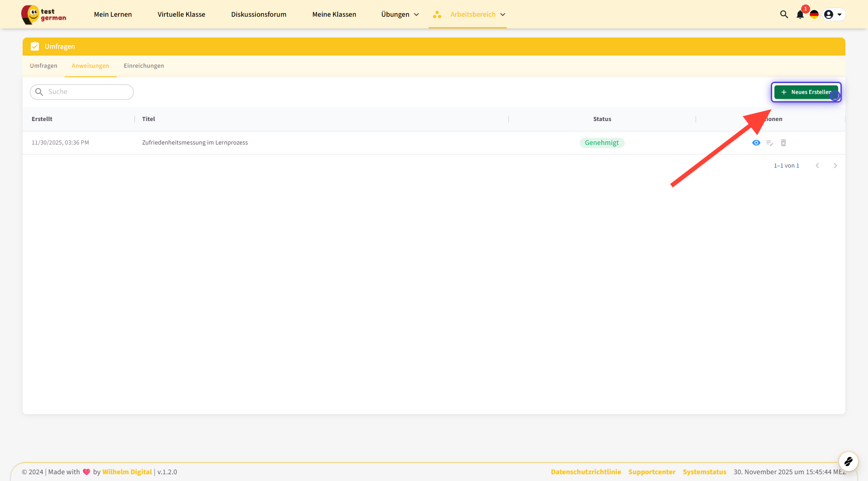Image resolution: width=868 pixels, height=481 pixels.
Task: Click the Genehmigt status badge
Action: click(x=602, y=143)
